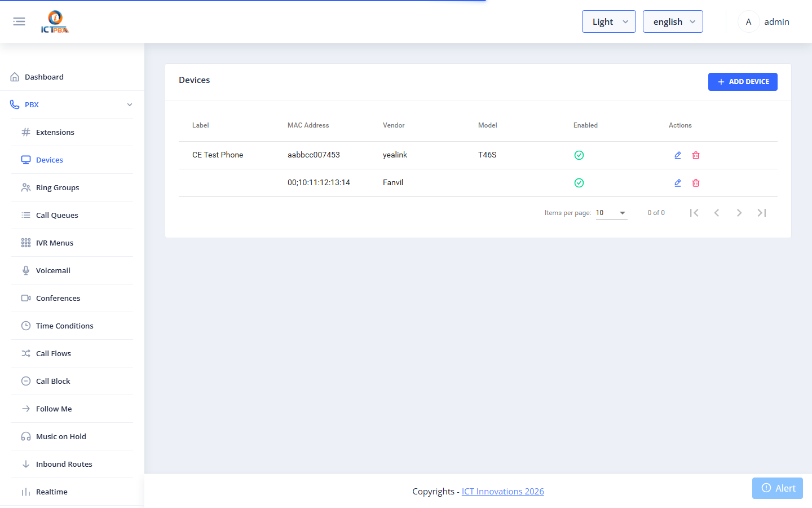Open the english language dropdown
This screenshot has width=812, height=508.
(673, 21)
